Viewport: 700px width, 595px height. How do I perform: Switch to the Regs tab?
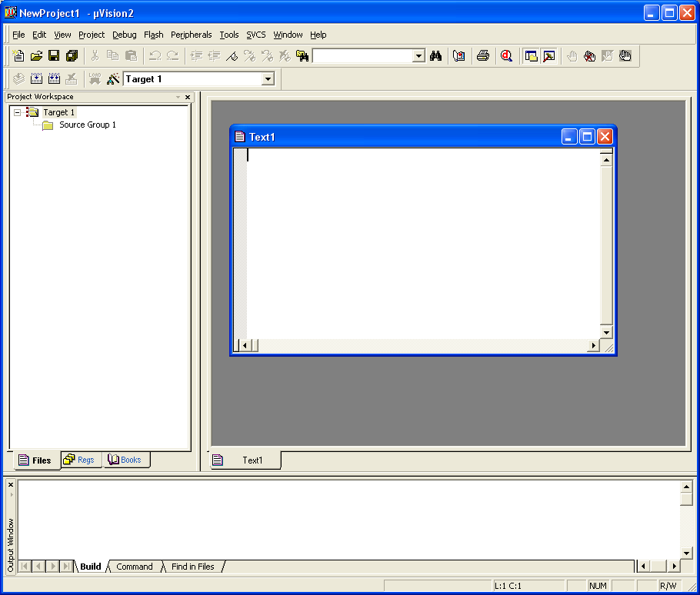(82, 460)
